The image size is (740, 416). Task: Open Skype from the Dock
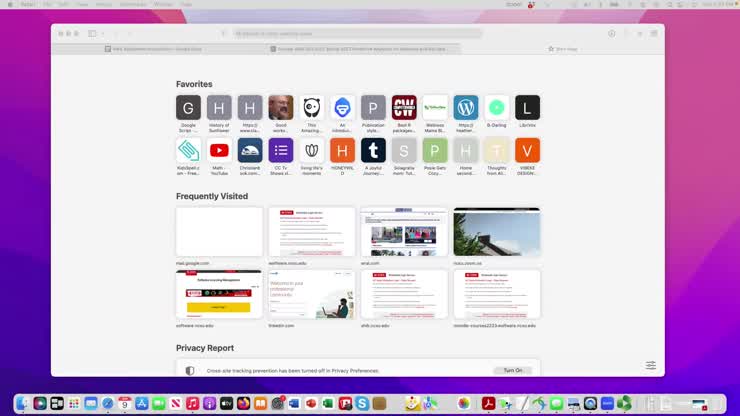point(362,403)
